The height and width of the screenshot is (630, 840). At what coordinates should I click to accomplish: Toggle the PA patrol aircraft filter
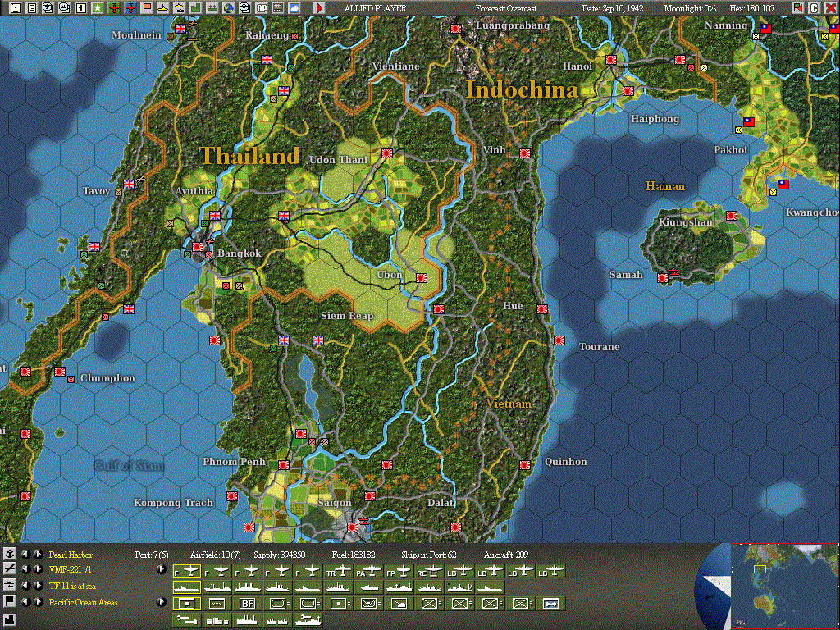coord(369,572)
